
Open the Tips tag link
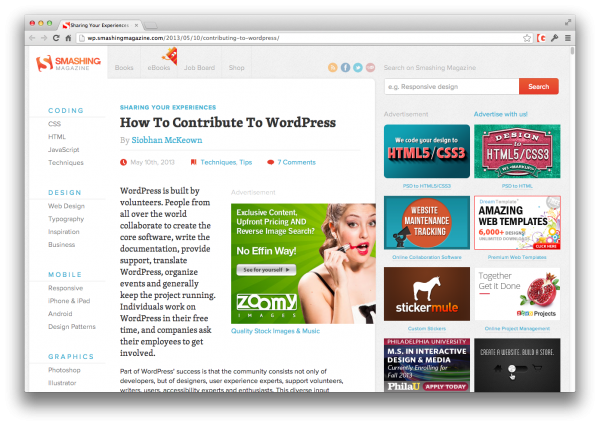coord(246,162)
